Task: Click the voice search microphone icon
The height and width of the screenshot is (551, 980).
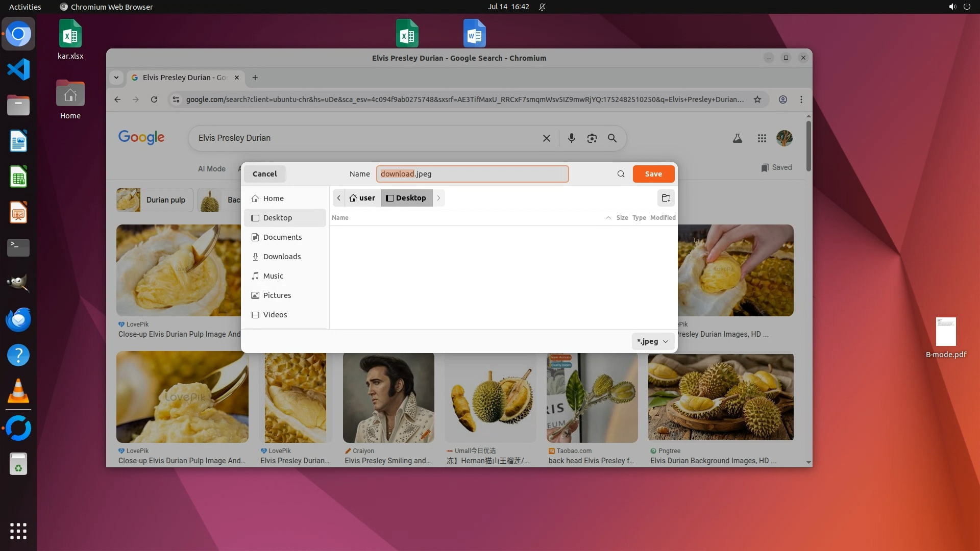Action: [x=571, y=138]
